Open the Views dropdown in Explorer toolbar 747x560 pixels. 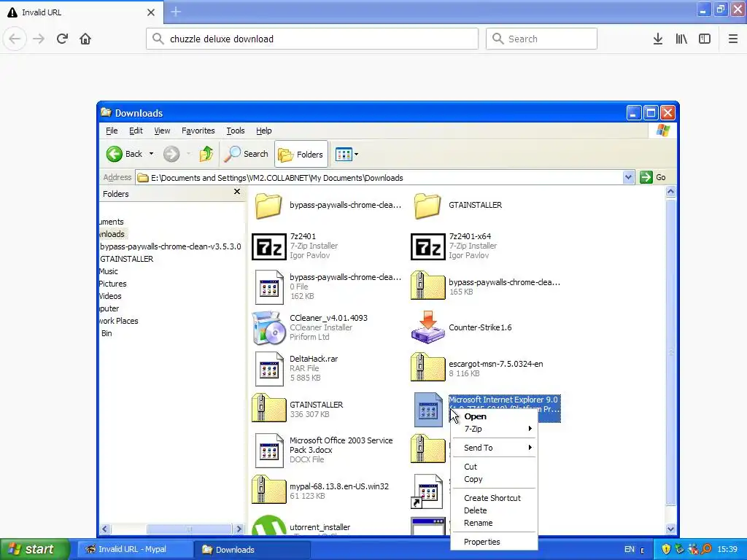pyautogui.click(x=347, y=155)
